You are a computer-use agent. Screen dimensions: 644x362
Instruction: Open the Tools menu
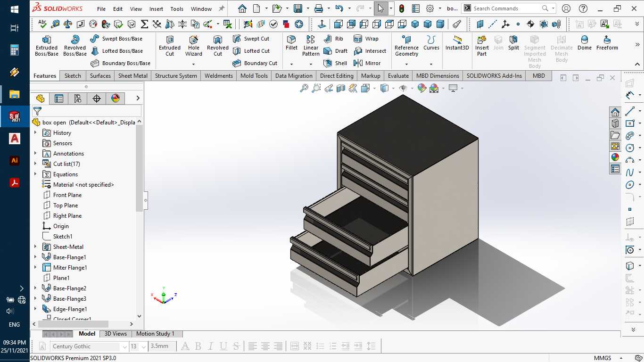pos(177,9)
